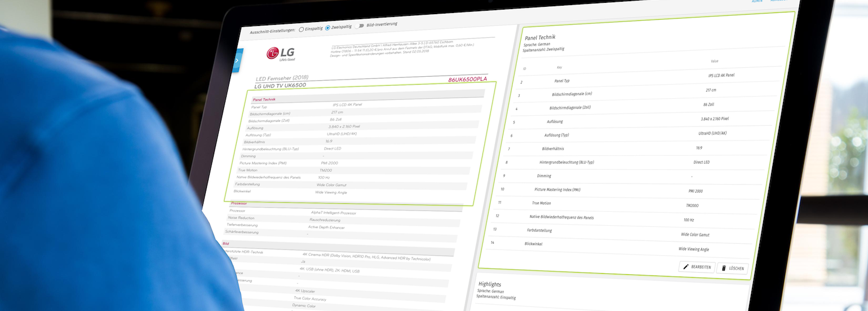Screen dimensions: 868x311
Task: Click 'Dimming' key in extracted table
Action: click(544, 176)
